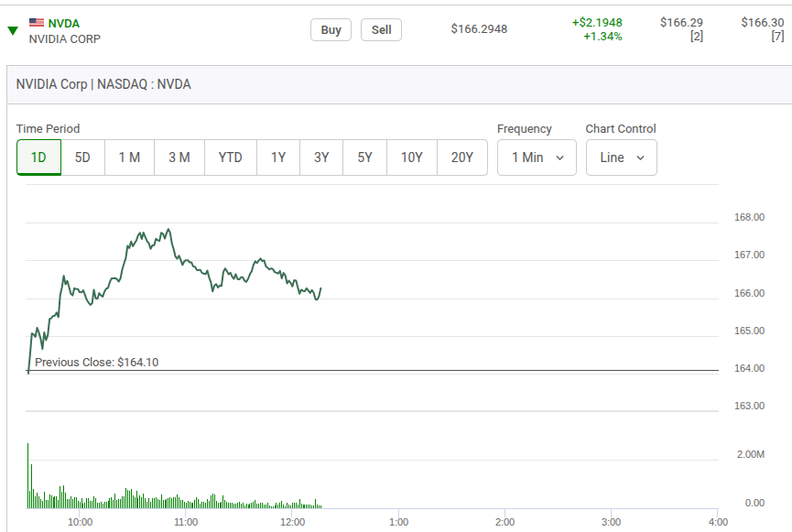Screen dimensions: 792x532
Task: Click the 163.00 price axis label
Action: (749, 406)
